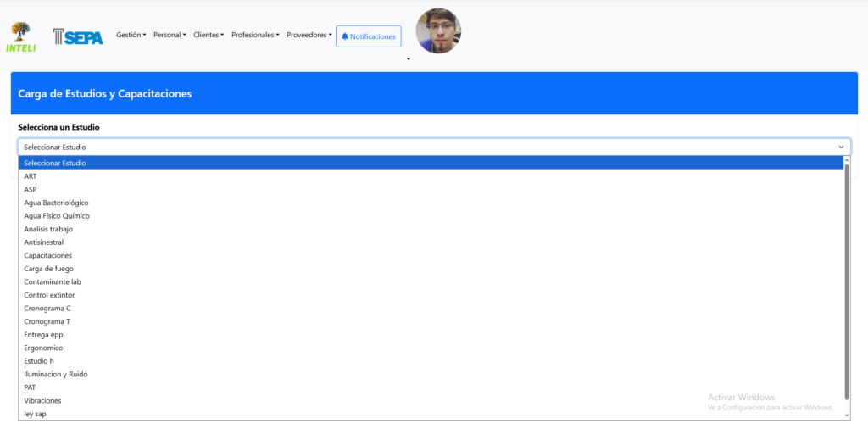Collapse the Seleccionar Estudio combo box chevron

[841, 147]
